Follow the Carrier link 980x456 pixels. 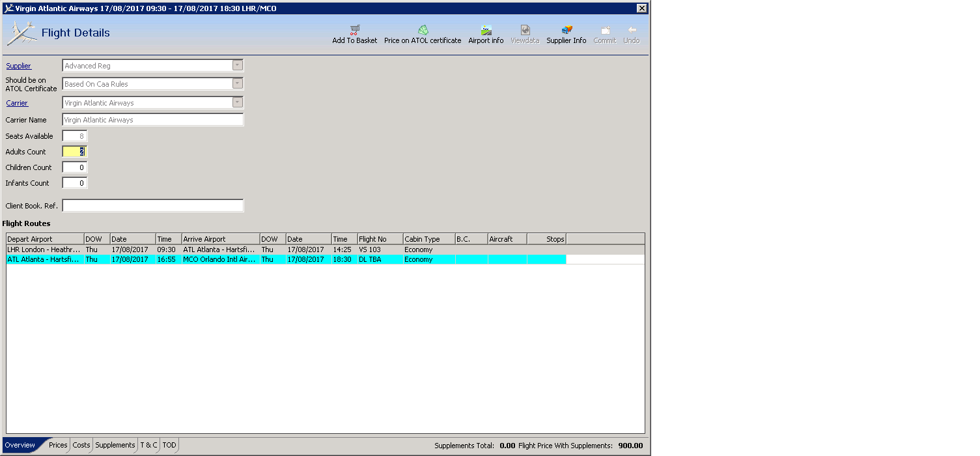(17, 103)
